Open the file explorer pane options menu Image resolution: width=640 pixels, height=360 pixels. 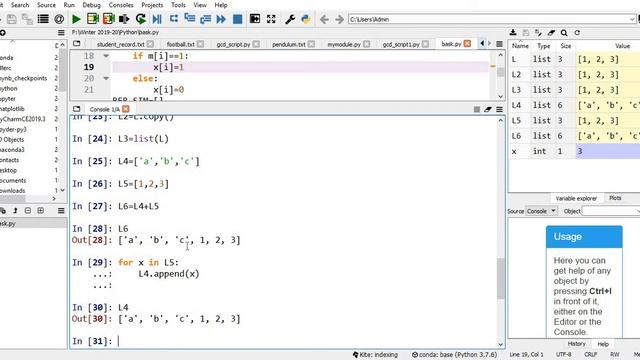click(61, 33)
